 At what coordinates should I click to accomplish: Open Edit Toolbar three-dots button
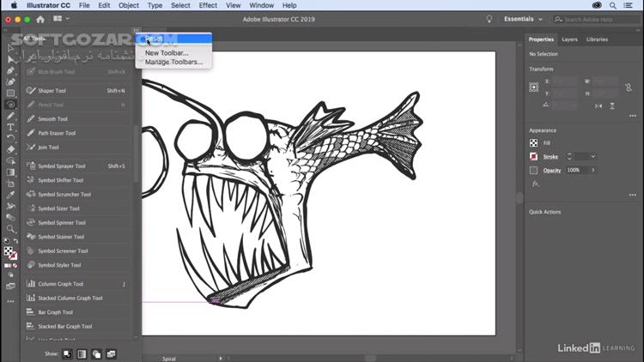pos(10,301)
